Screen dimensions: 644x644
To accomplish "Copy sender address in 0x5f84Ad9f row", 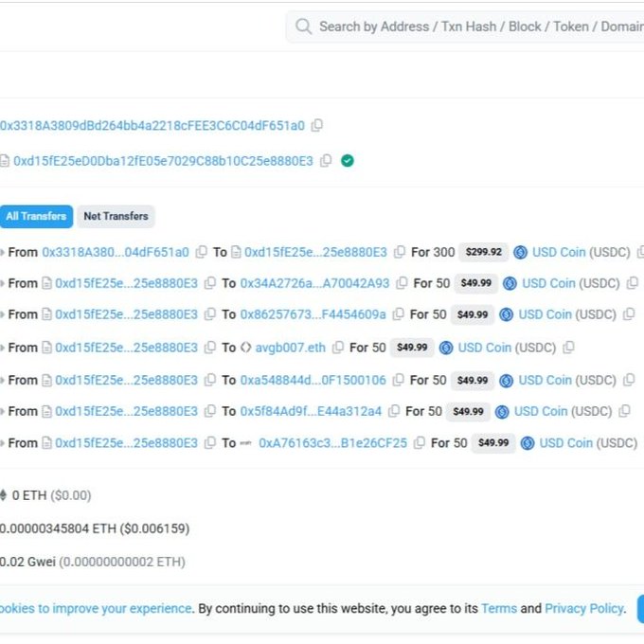I will tap(210, 411).
